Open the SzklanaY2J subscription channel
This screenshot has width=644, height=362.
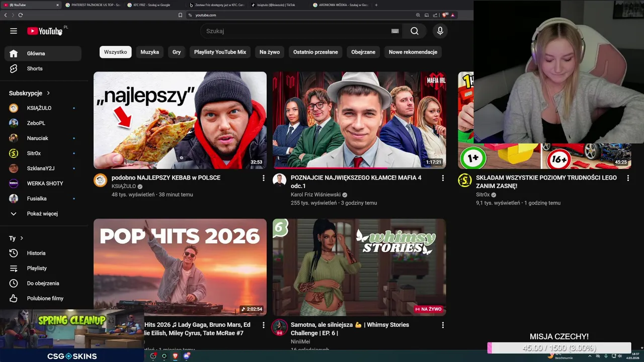coord(43,168)
